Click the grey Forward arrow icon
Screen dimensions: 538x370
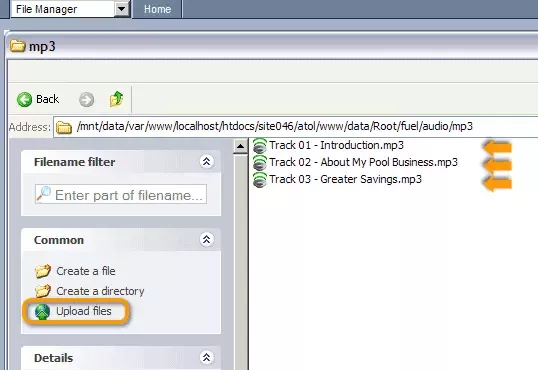coord(86,100)
